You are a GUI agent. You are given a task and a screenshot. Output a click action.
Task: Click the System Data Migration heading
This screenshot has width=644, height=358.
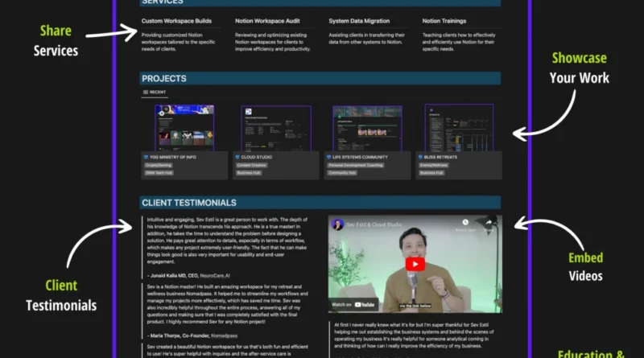(359, 21)
